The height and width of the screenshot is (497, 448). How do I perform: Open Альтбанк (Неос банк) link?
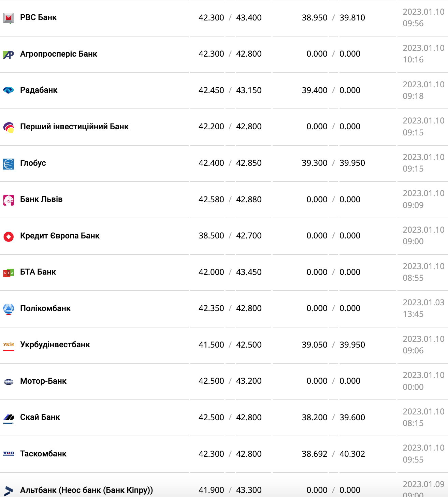pyautogui.click(x=86, y=490)
